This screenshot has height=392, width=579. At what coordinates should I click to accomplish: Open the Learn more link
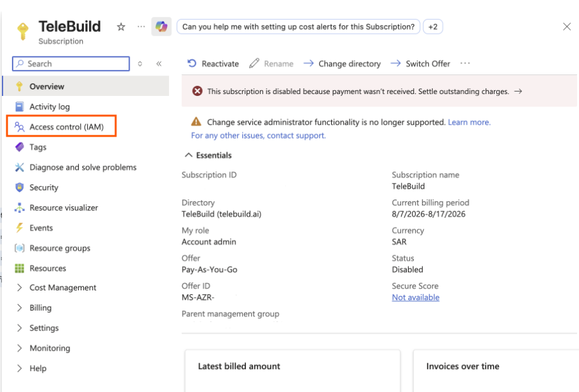tap(469, 122)
